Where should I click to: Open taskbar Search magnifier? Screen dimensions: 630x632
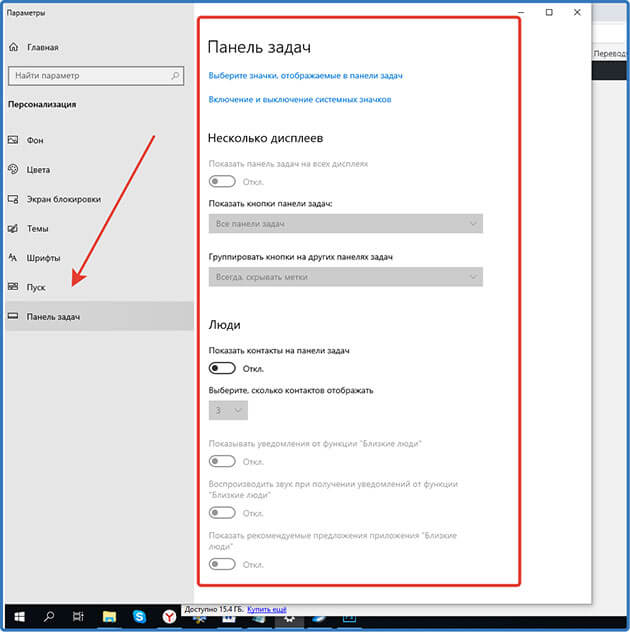49,617
